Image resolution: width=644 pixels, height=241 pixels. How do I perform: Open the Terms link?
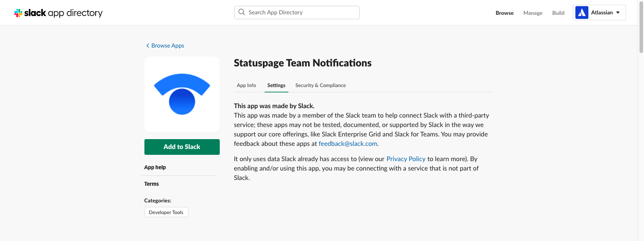[x=152, y=184]
